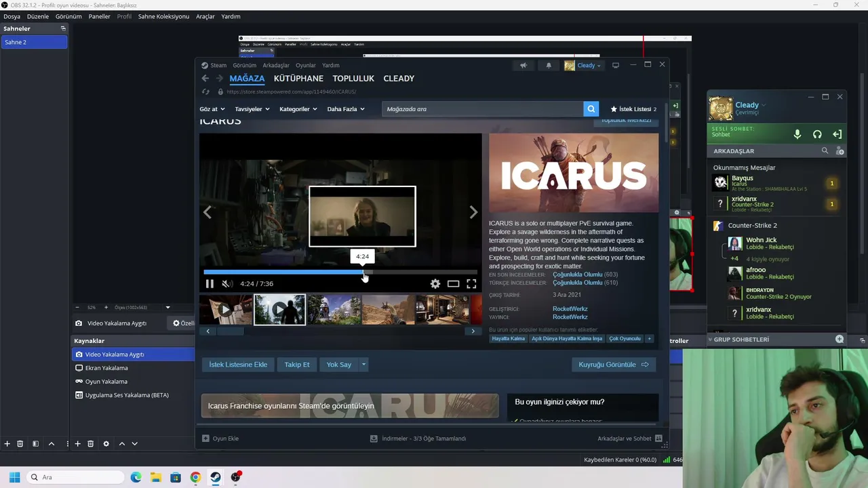Click the Yok Say button

tap(339, 365)
